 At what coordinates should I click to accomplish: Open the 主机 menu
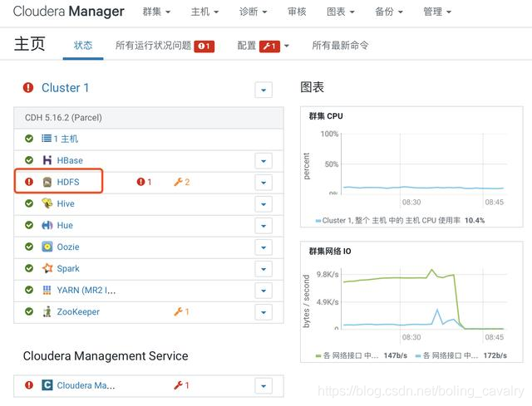pyautogui.click(x=204, y=12)
